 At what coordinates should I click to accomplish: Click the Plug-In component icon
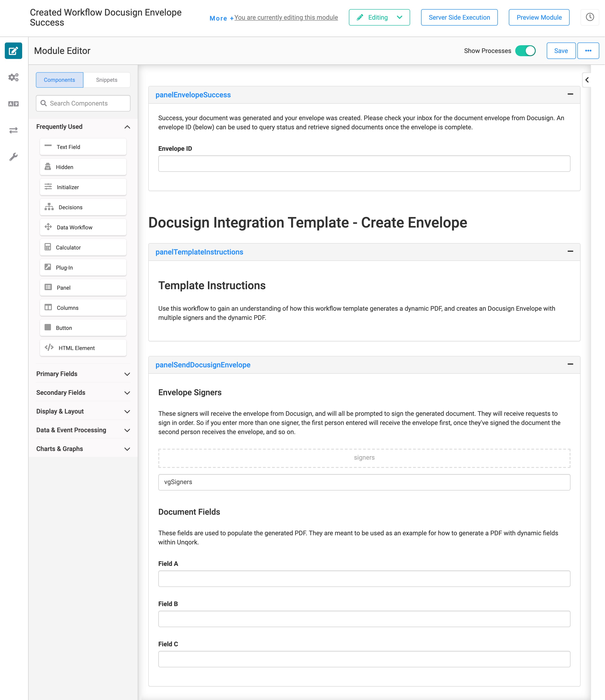[x=48, y=267]
